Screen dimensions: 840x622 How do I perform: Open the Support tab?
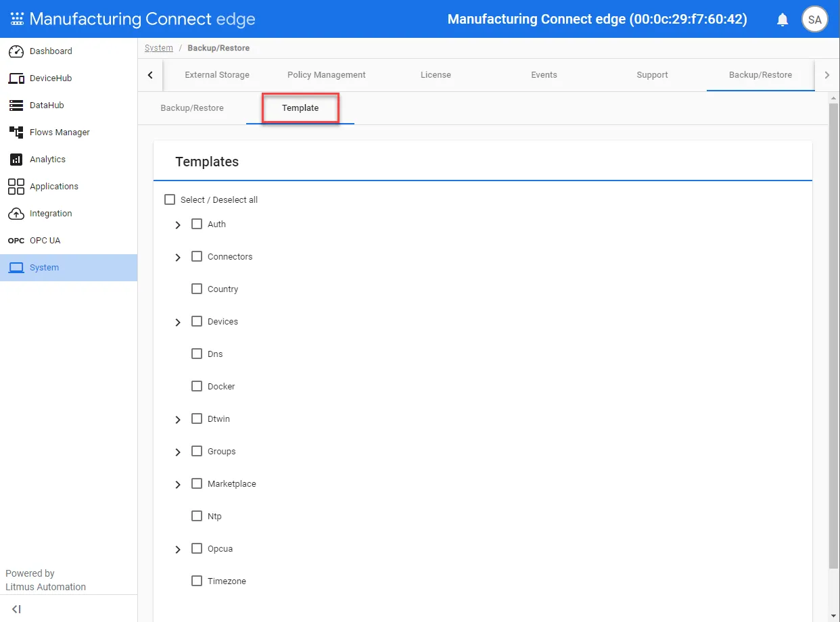(652, 75)
